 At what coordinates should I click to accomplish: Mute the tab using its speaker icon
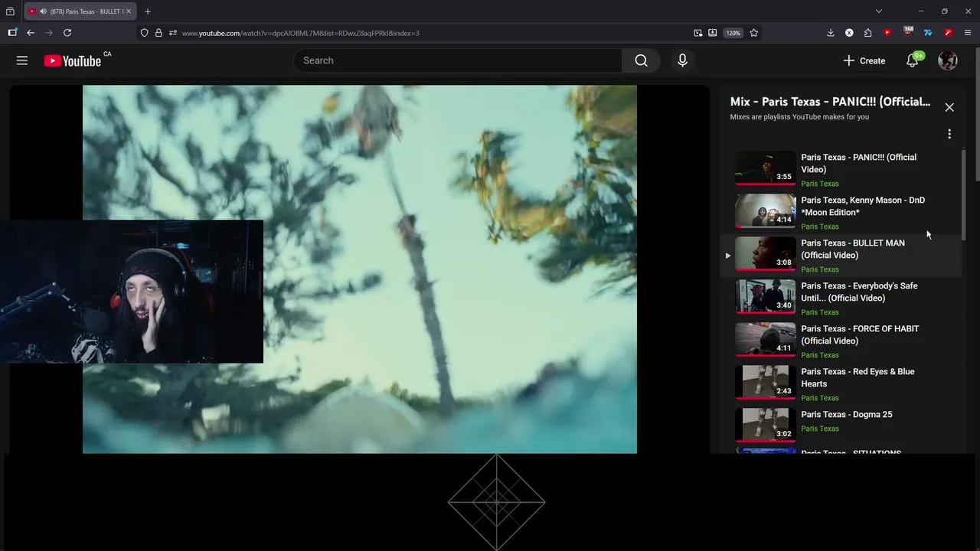(x=43, y=11)
